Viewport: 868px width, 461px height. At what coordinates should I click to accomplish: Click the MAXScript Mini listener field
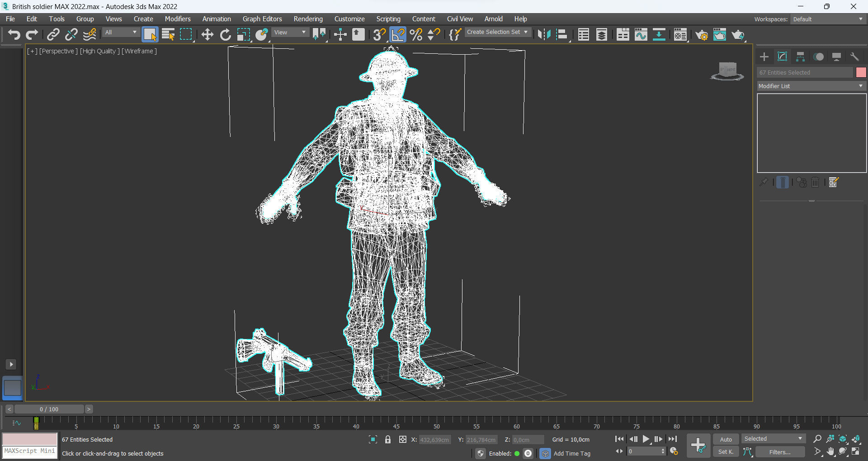[x=30, y=452]
